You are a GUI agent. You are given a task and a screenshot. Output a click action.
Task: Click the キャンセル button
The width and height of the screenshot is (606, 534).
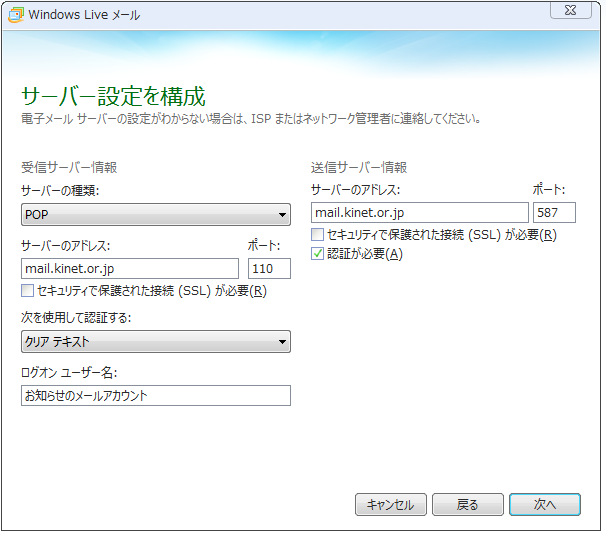pos(393,507)
